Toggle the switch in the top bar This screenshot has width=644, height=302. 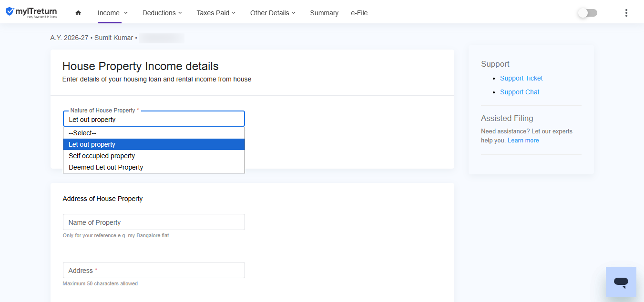587,13
